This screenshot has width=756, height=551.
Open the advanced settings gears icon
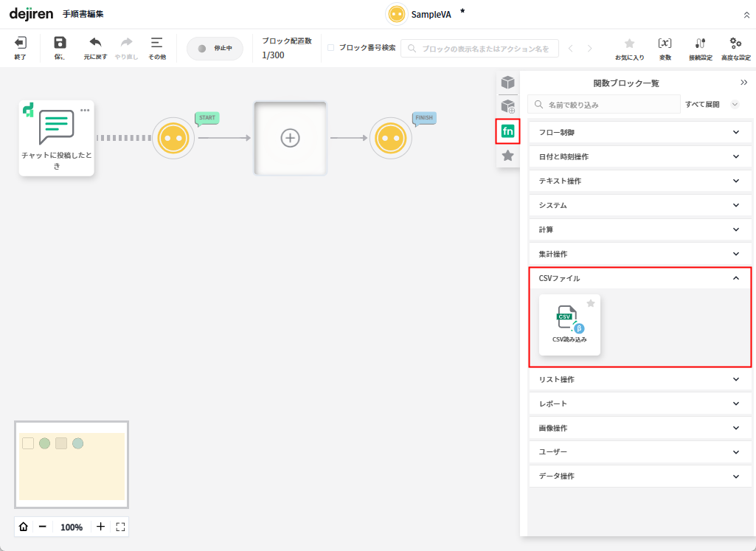tap(735, 44)
